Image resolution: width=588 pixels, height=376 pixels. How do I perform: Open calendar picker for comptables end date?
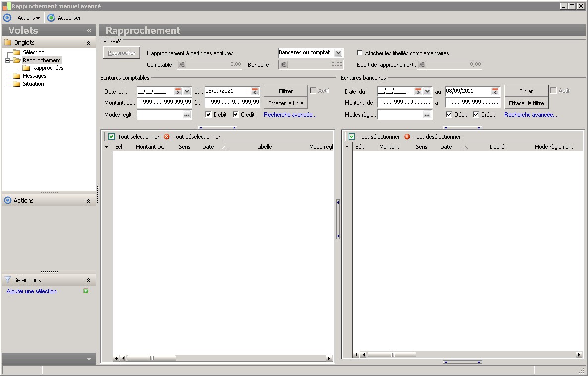tap(255, 91)
